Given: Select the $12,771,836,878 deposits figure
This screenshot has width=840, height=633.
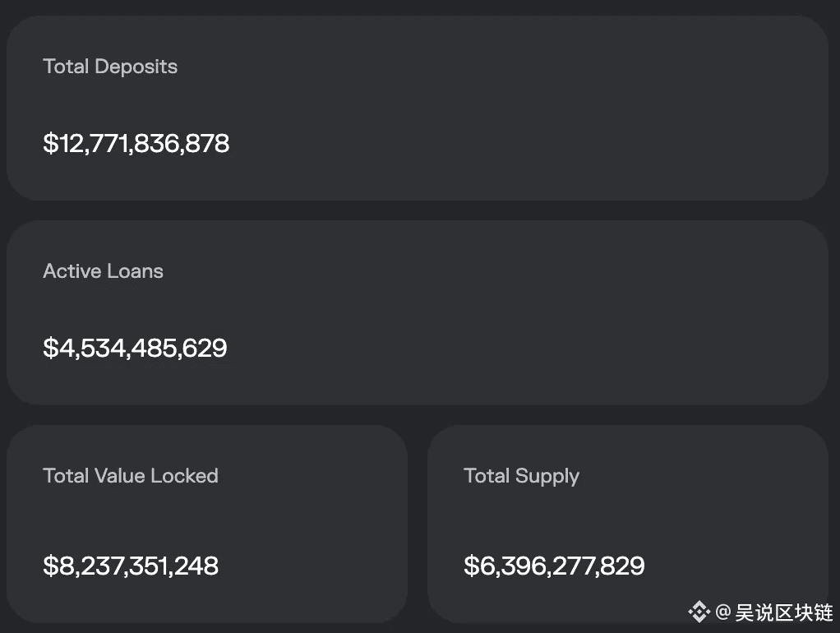Looking at the screenshot, I should (136, 144).
